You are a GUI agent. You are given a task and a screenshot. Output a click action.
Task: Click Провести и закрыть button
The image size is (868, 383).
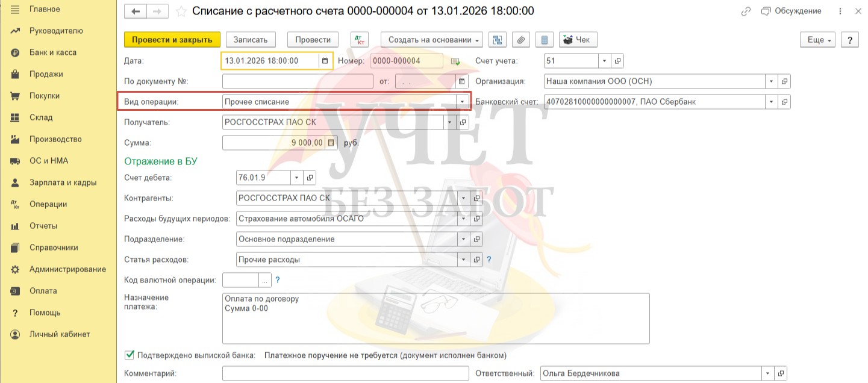(172, 40)
